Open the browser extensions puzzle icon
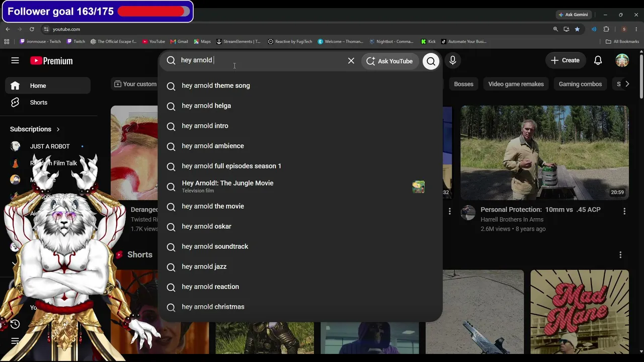644x362 pixels. tap(606, 29)
